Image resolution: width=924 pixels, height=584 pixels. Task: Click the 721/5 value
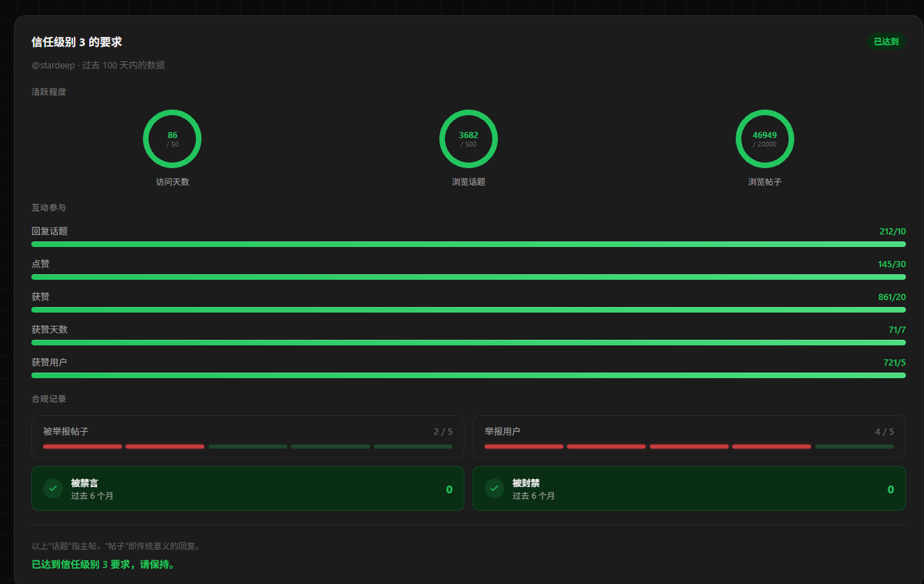click(x=895, y=363)
